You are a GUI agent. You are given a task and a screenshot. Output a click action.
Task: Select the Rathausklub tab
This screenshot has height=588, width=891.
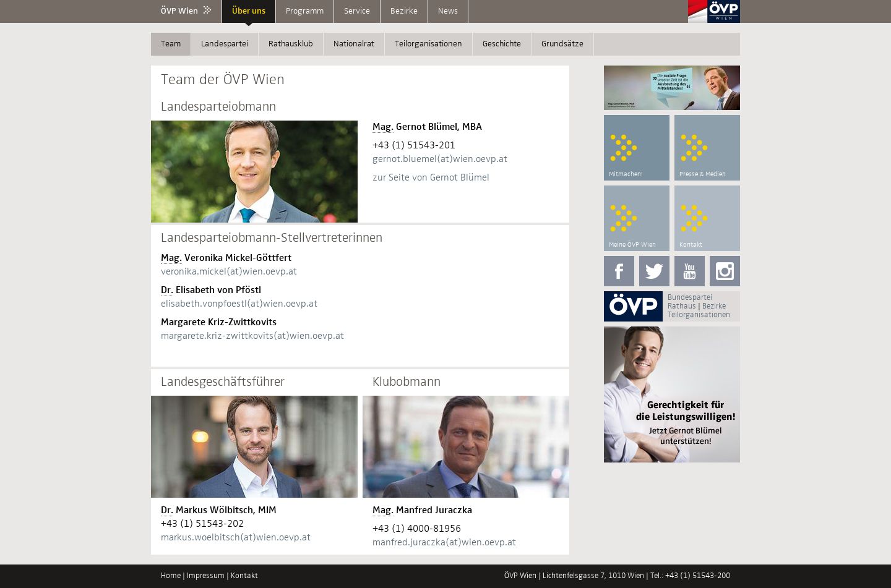pyautogui.click(x=291, y=44)
